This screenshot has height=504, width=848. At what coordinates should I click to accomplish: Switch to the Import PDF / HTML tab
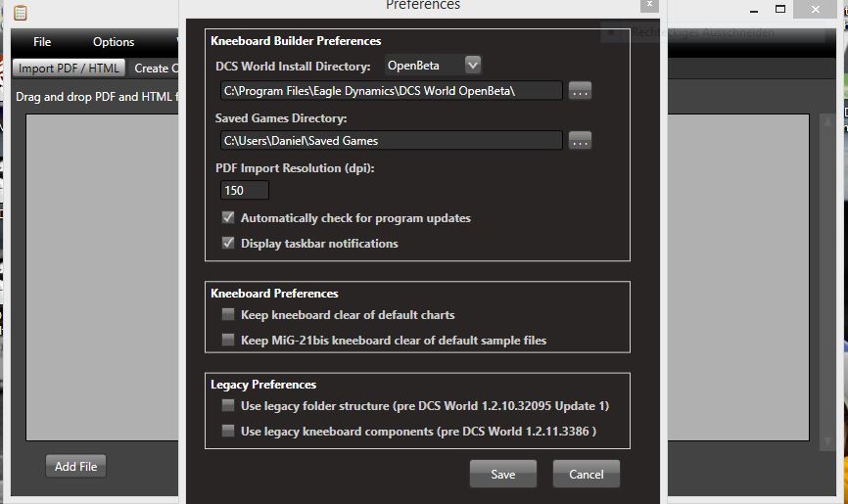coord(69,69)
